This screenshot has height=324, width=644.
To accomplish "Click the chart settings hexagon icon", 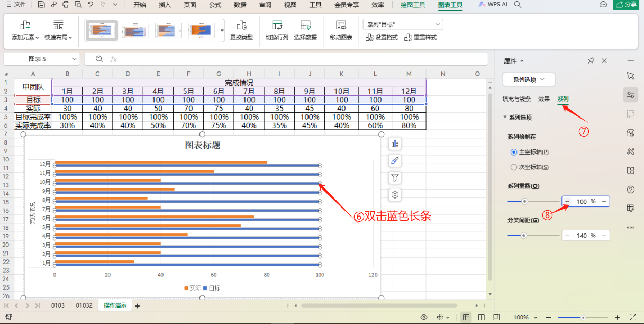I will pos(395,194).
